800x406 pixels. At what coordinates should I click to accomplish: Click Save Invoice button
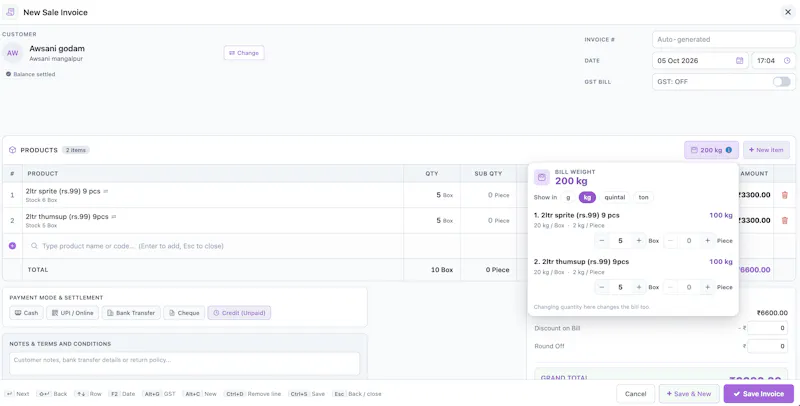pos(759,394)
